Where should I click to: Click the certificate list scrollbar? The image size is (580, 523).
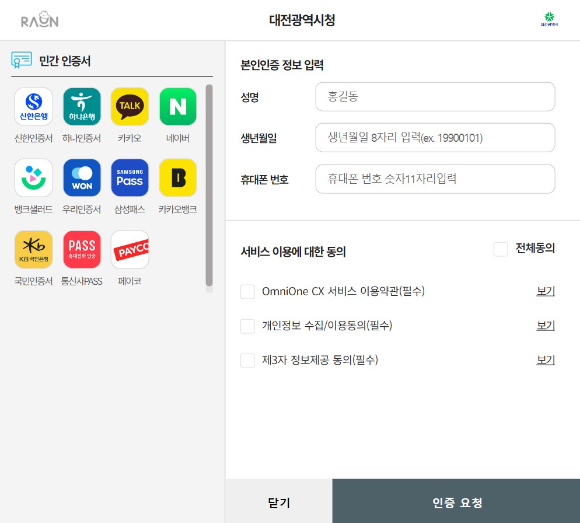point(209,185)
